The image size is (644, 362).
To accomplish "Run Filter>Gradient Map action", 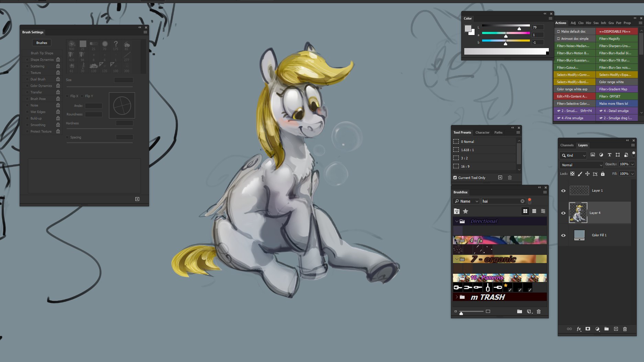I will click(617, 89).
